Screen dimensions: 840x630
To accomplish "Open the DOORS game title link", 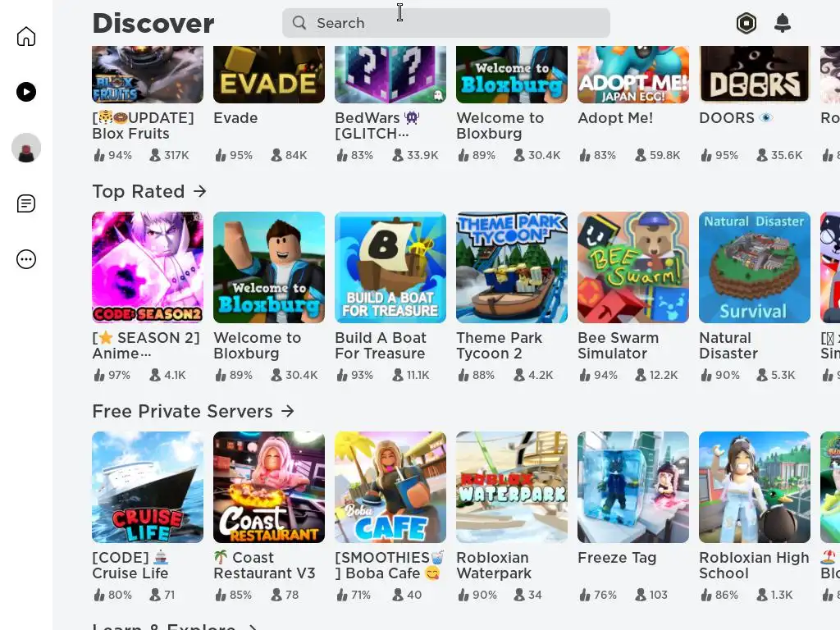I will pyautogui.click(x=727, y=118).
